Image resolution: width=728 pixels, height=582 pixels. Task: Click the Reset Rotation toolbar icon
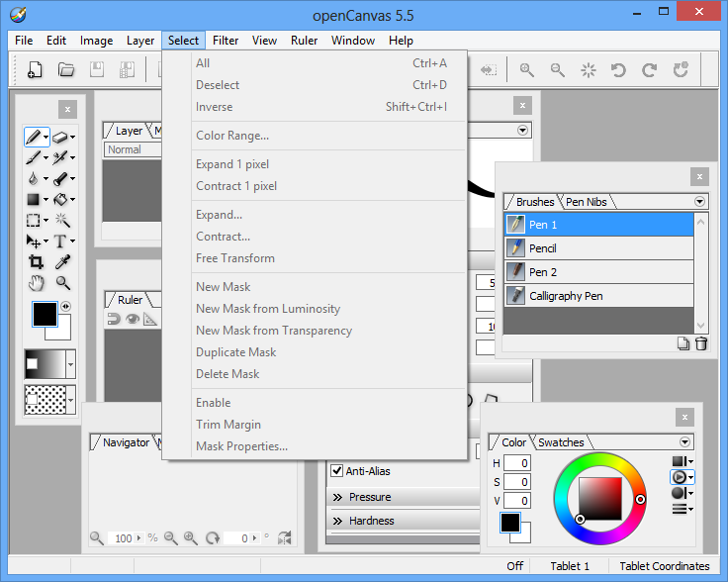(x=681, y=70)
